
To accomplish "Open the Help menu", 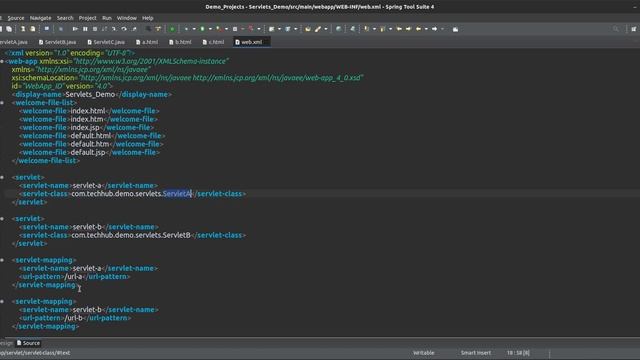I will (147, 18).
